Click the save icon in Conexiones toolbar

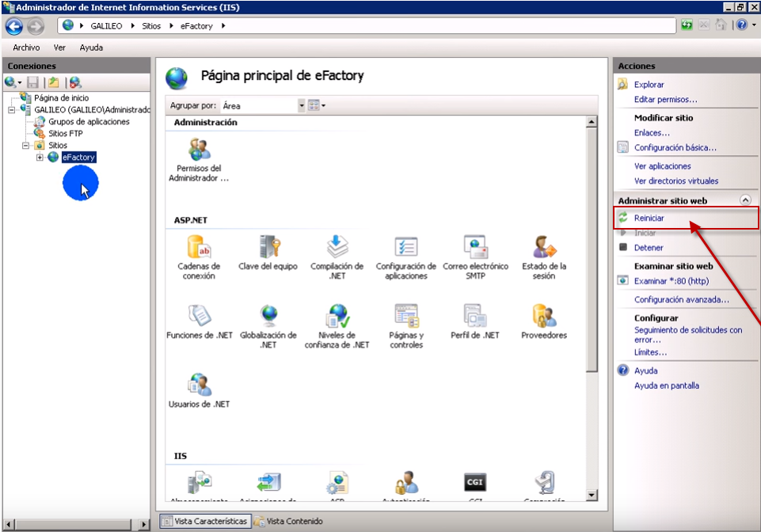pyautogui.click(x=32, y=82)
